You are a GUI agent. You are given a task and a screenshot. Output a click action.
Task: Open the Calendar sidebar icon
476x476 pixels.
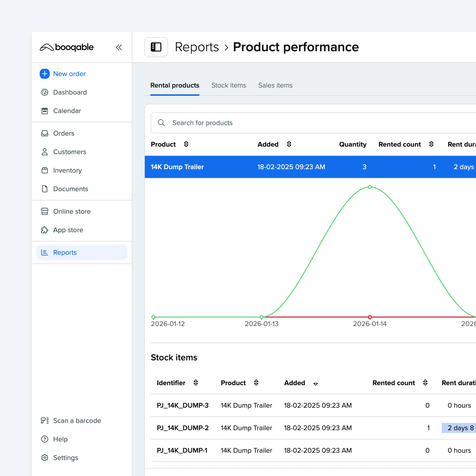(45, 111)
